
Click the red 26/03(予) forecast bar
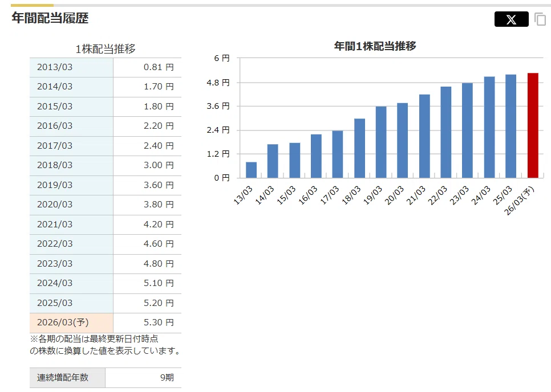533,125
